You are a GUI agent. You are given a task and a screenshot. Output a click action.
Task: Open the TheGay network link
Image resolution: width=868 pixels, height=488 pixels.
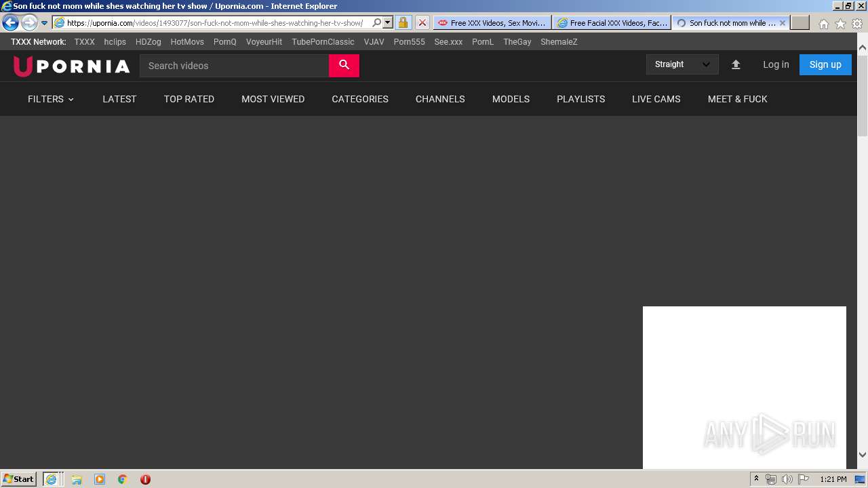(x=517, y=41)
